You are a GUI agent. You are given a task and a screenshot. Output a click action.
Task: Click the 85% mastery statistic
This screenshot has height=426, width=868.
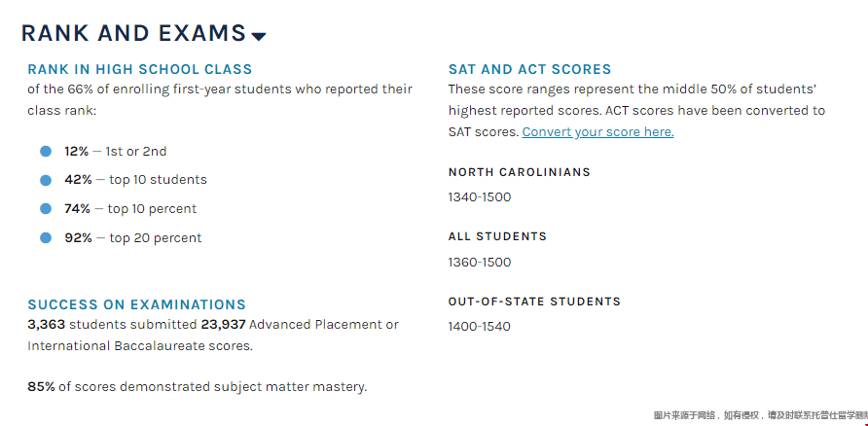[x=41, y=387]
